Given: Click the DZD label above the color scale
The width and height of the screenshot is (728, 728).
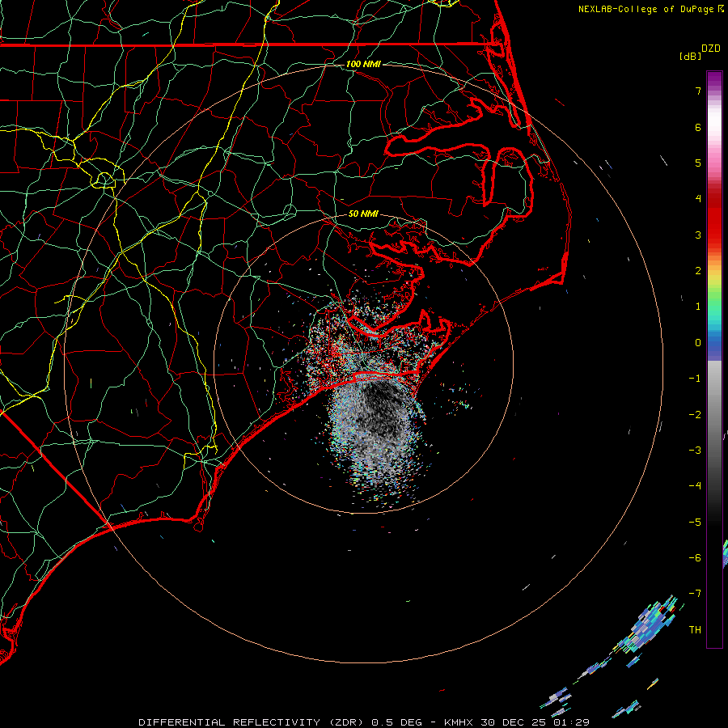Looking at the screenshot, I should (711, 49).
